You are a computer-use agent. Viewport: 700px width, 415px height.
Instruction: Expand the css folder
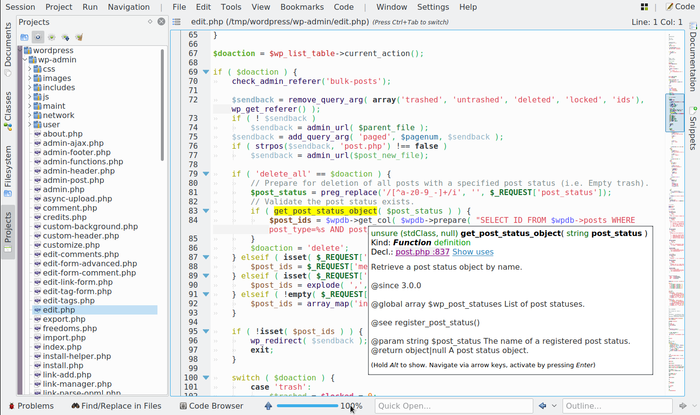[x=32, y=69]
